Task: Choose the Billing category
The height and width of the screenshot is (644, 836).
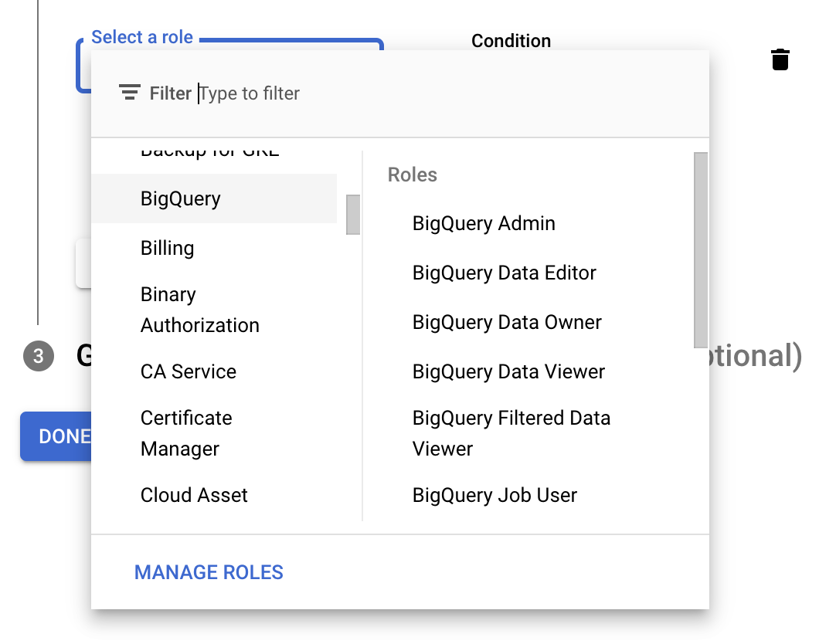Action: [167, 248]
